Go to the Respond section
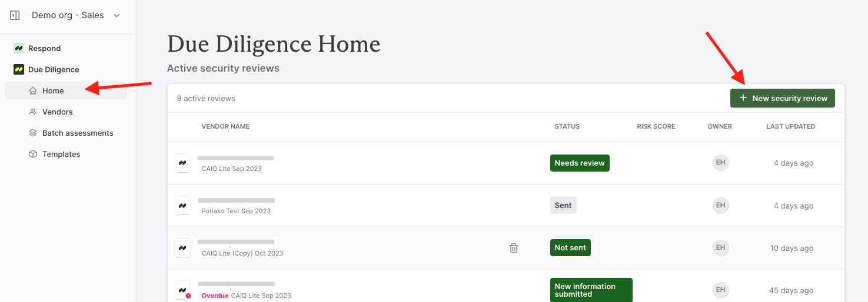 click(x=44, y=48)
